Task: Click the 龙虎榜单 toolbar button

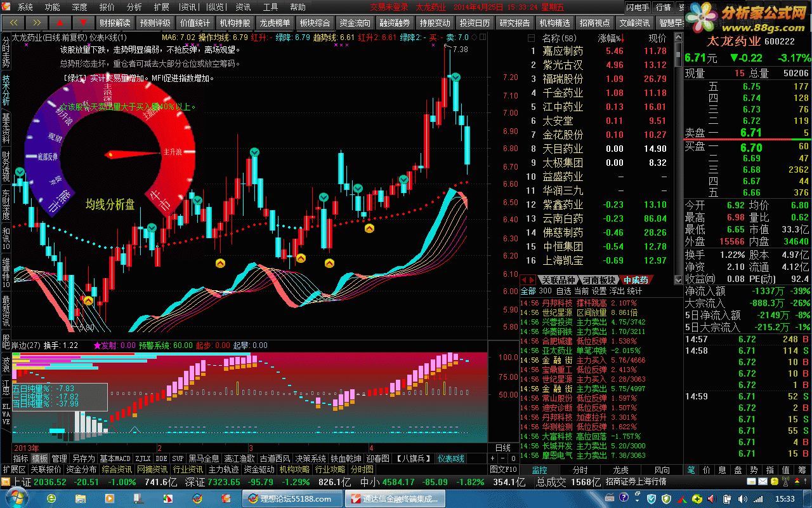Action: (x=275, y=23)
